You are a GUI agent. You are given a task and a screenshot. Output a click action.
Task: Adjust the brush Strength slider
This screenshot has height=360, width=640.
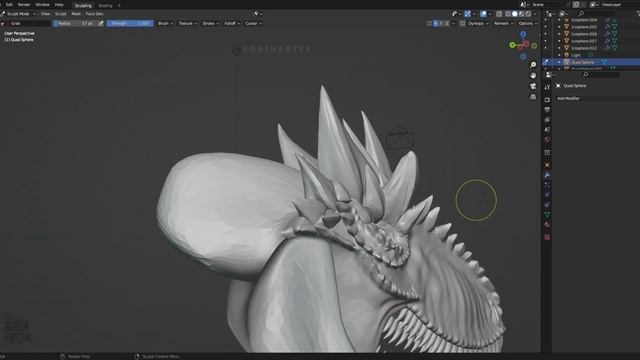tap(130, 23)
